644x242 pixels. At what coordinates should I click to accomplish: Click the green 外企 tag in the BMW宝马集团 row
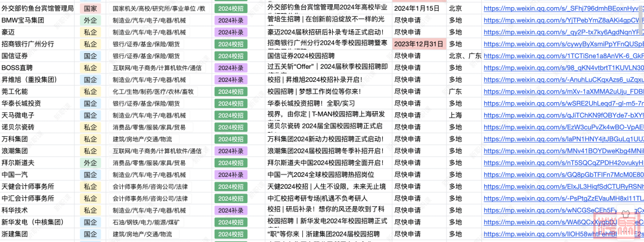(x=91, y=20)
